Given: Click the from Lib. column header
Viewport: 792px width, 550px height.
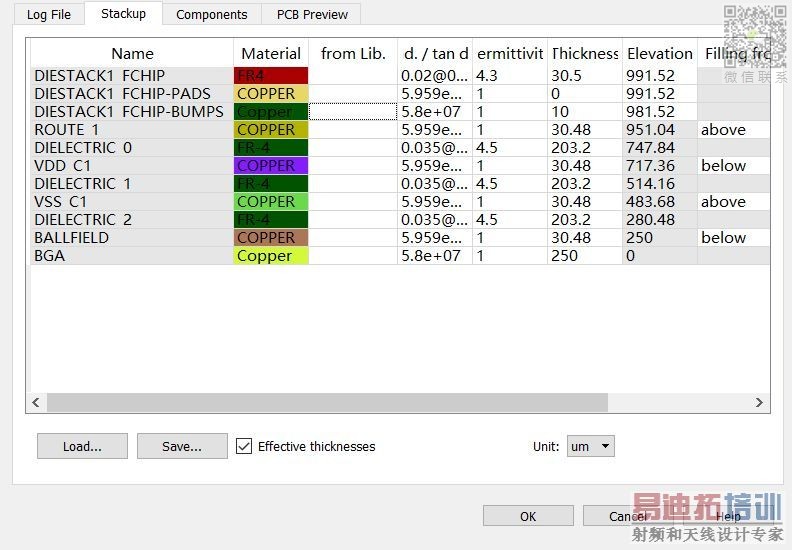Looking at the screenshot, I should pos(353,54).
